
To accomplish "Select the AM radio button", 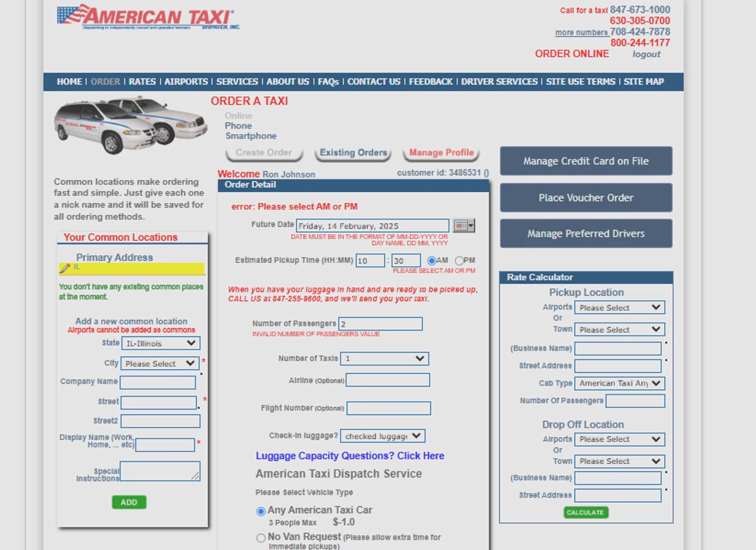I will 431,261.
